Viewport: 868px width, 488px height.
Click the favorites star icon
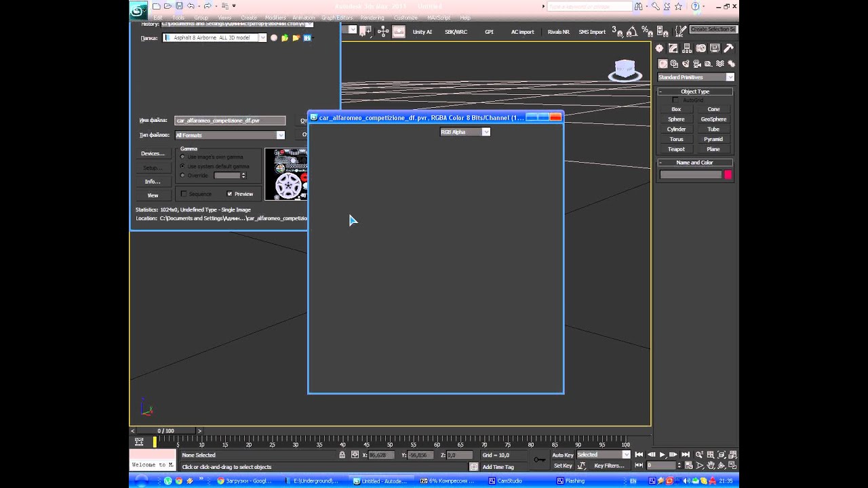(678, 6)
